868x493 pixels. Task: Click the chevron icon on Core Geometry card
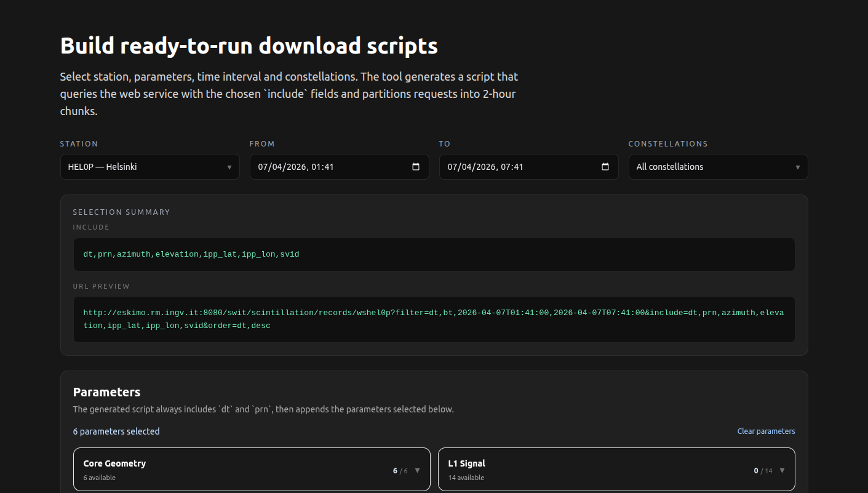click(x=418, y=470)
